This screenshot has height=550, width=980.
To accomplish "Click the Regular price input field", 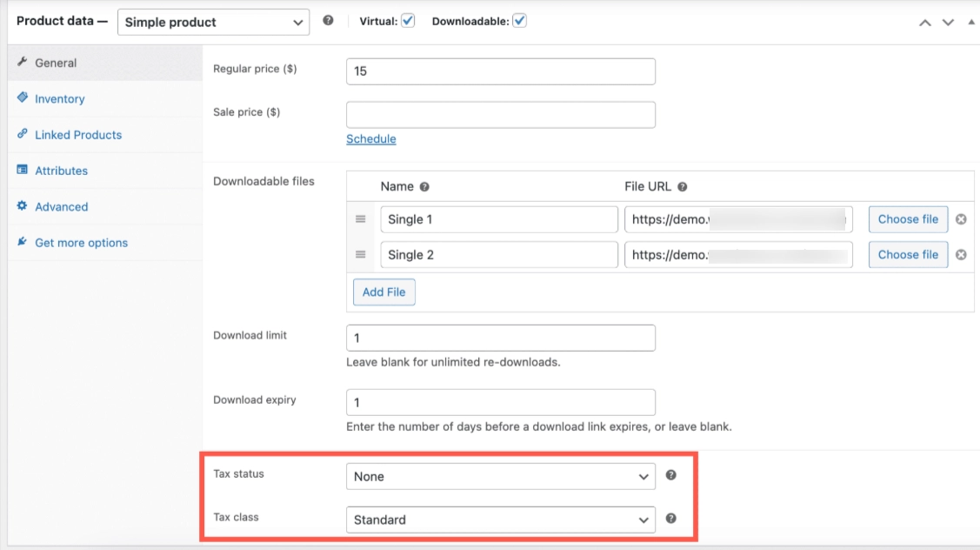I will click(x=500, y=71).
